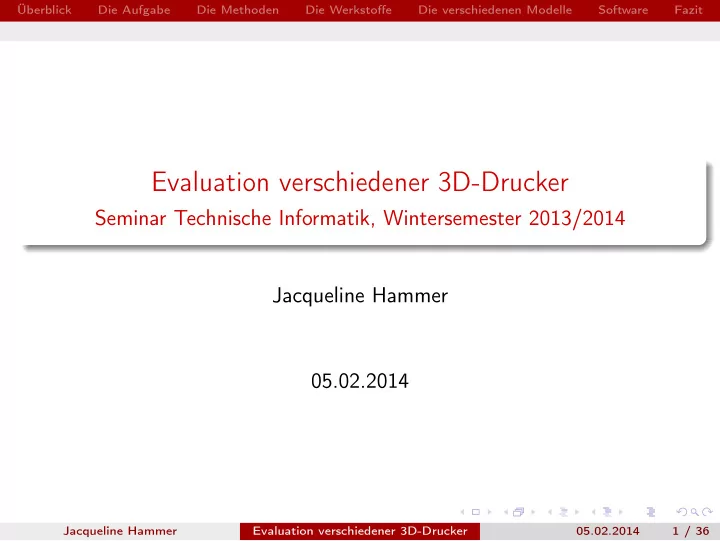Click next slide arrow beside slide icon
The width and height of the screenshot is (720, 541).
point(489,512)
